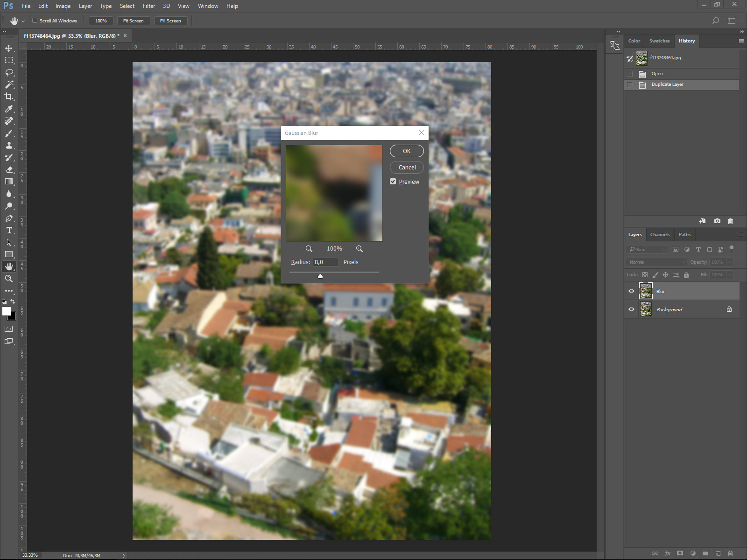Image resolution: width=747 pixels, height=560 pixels.
Task: Uncheck the Preview checkbox
Action: [x=393, y=182]
